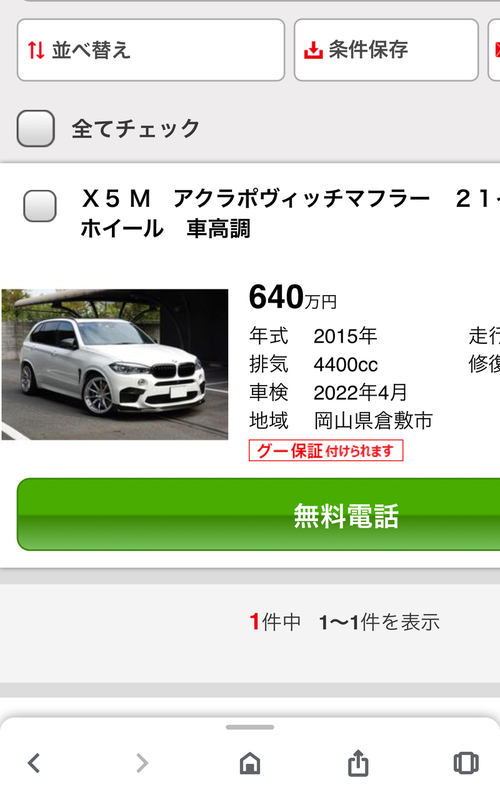
Task: Open the white BMW X5 M photo
Action: point(115,364)
